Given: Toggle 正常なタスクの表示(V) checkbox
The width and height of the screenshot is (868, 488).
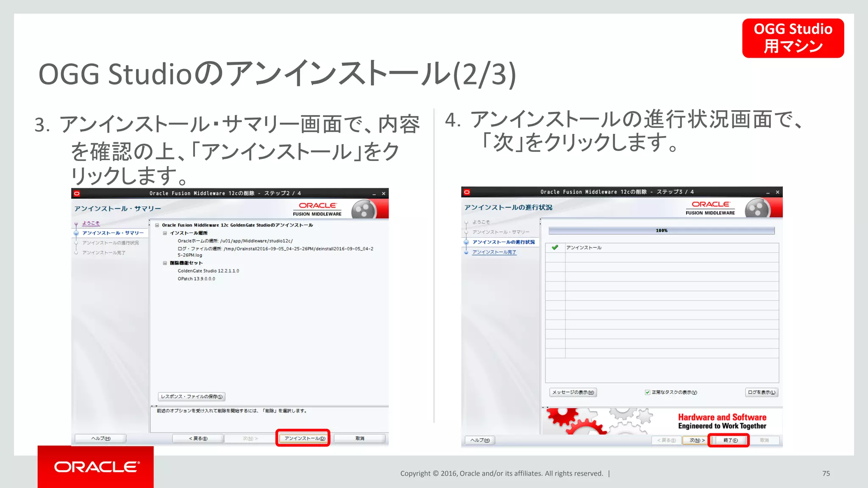Looking at the screenshot, I should tap(647, 392).
